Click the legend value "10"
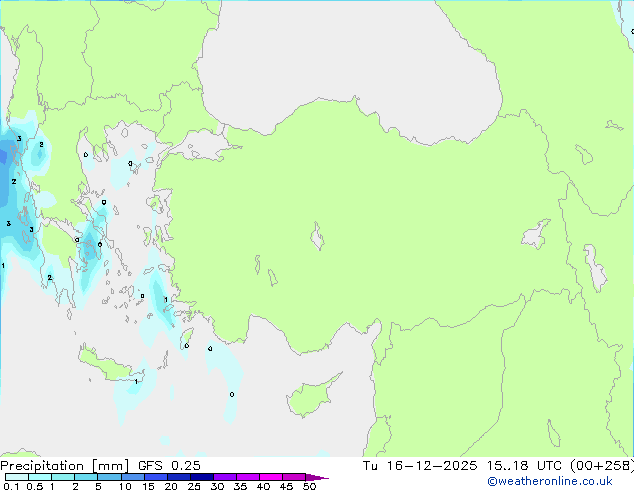This screenshot has height=490, width=634. [x=125, y=486]
